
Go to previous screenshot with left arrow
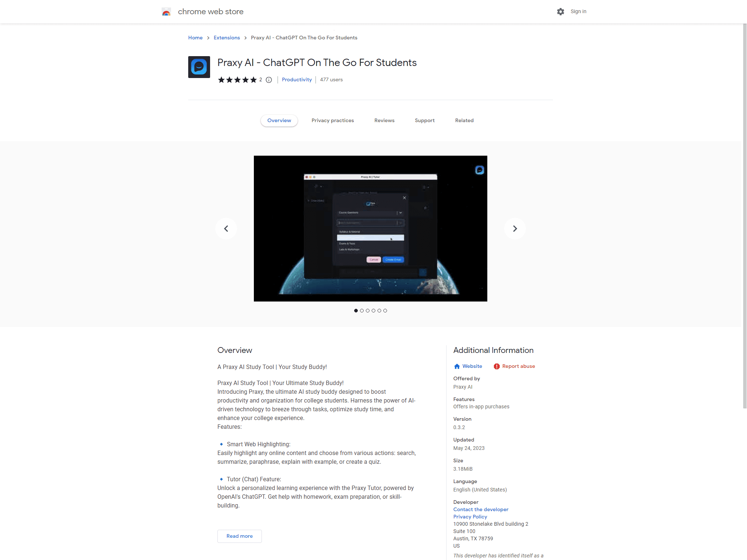tap(226, 229)
